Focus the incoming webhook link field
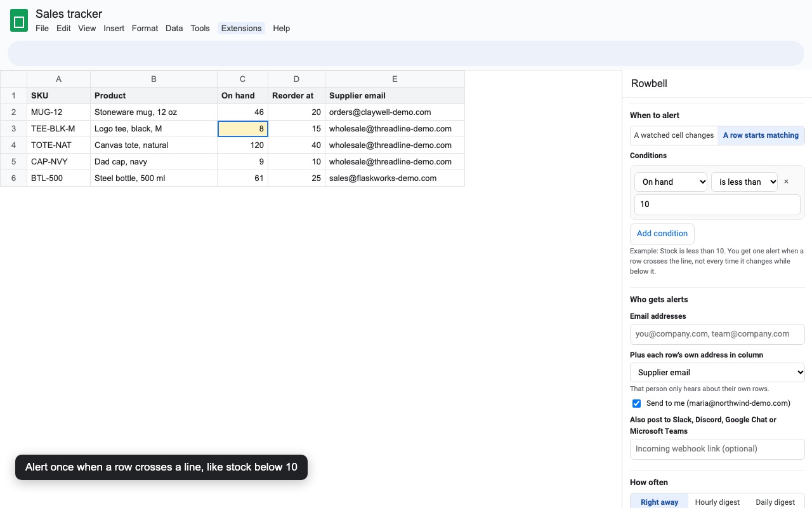Viewport: 812px width, 508px height. [x=717, y=449]
